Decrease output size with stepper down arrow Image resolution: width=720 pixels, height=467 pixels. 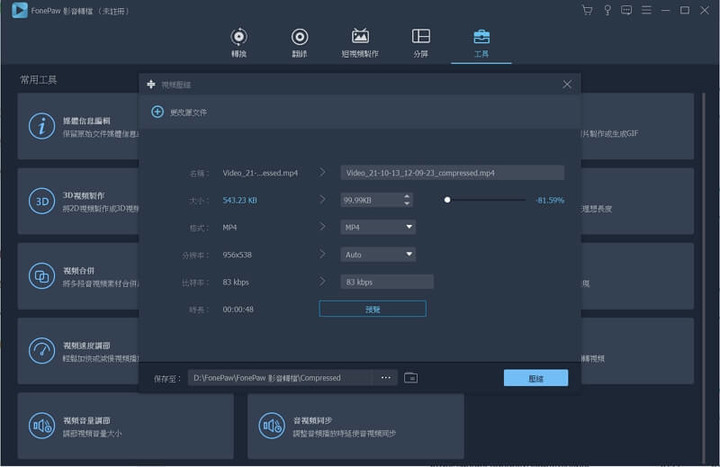pyautogui.click(x=407, y=203)
